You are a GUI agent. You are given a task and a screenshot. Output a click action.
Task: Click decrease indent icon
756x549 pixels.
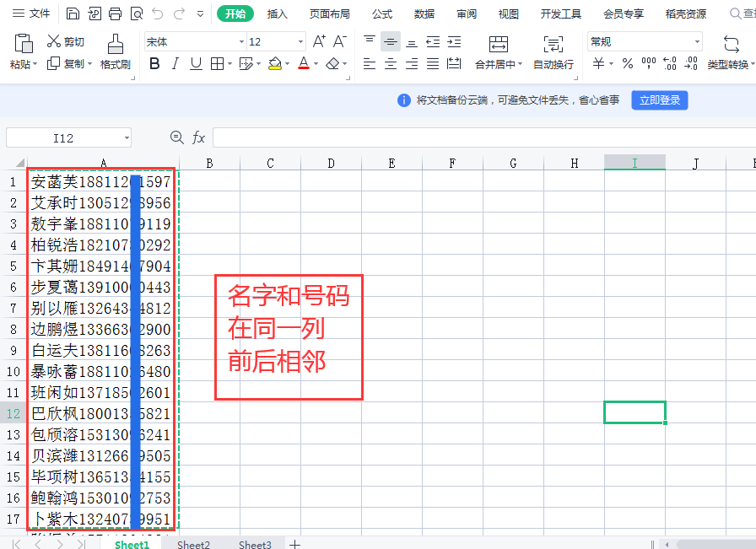[433, 42]
